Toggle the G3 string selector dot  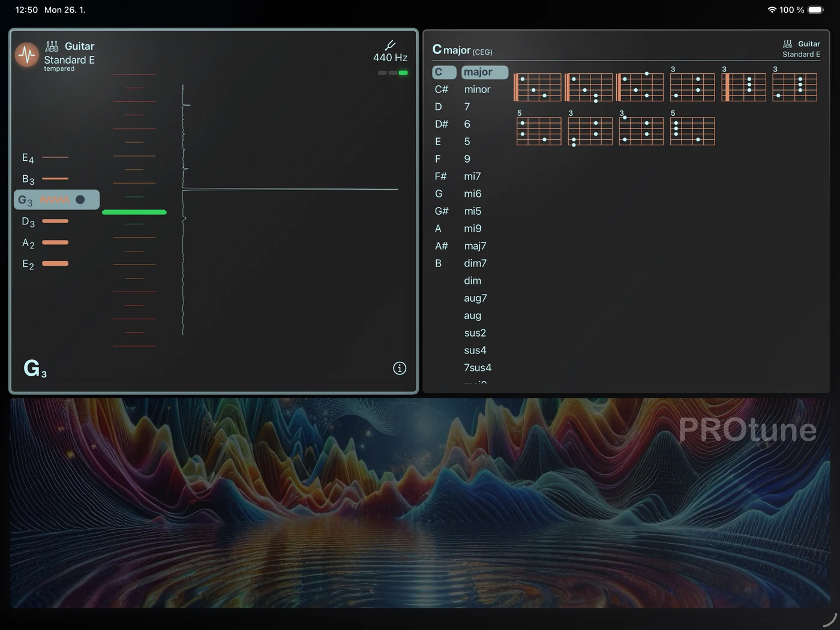point(80,200)
